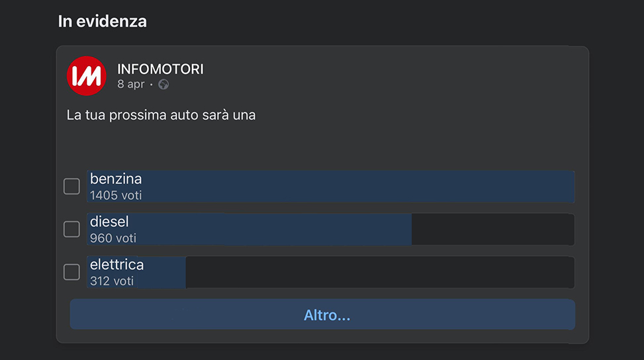View the 312 voti count
The image size is (644, 360).
click(112, 281)
